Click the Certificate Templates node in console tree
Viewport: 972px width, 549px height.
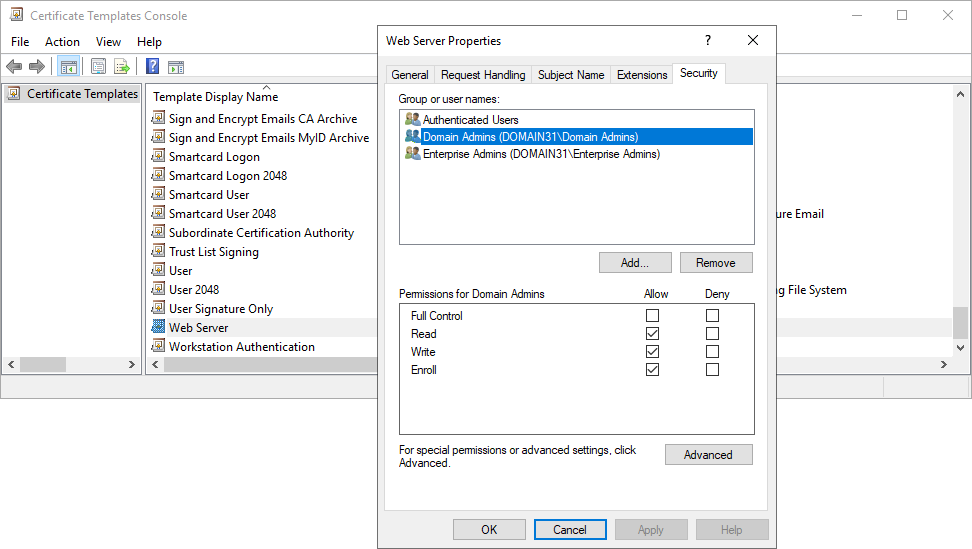click(82, 94)
